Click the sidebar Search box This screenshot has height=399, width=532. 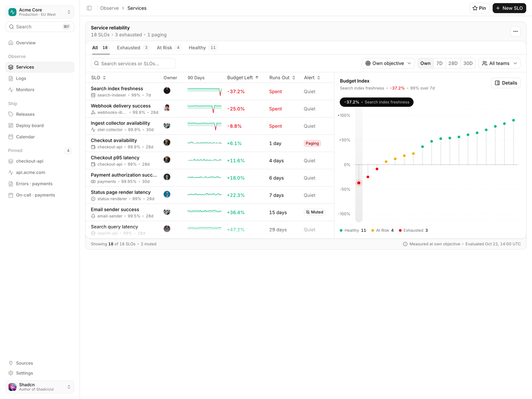pyautogui.click(x=40, y=27)
